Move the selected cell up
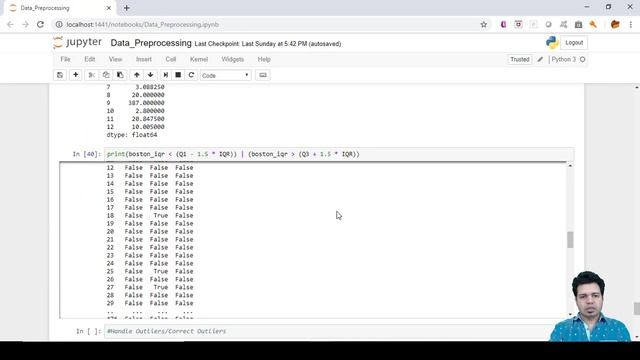 [137, 75]
